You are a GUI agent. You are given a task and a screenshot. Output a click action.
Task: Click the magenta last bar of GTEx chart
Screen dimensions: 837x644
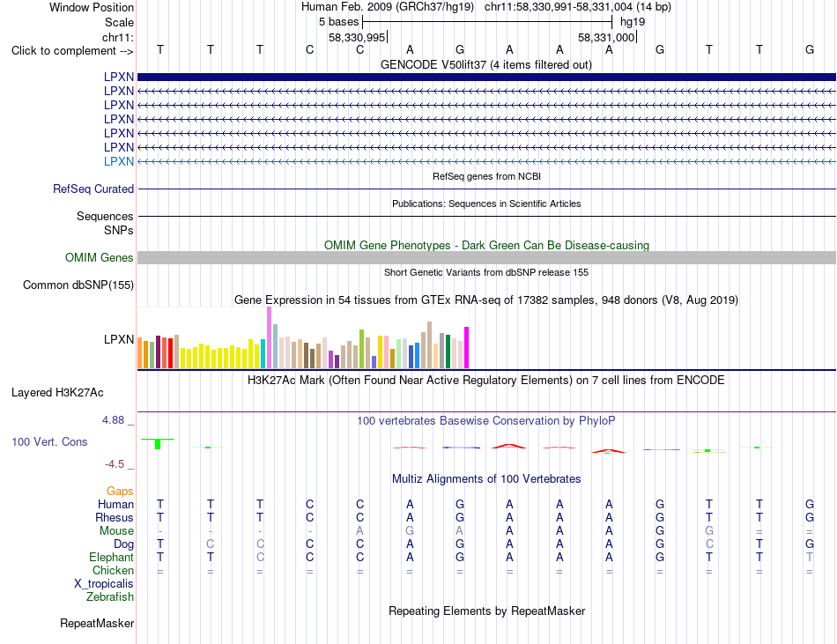(467, 347)
